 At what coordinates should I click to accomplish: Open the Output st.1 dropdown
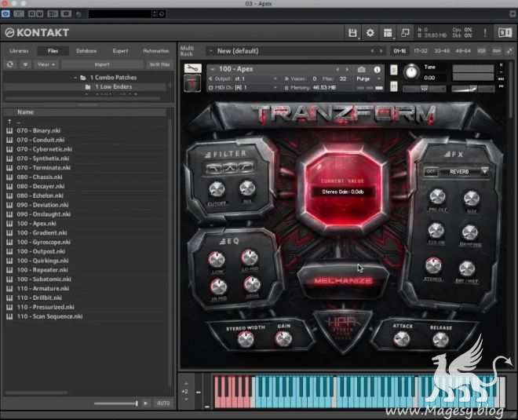click(243, 79)
